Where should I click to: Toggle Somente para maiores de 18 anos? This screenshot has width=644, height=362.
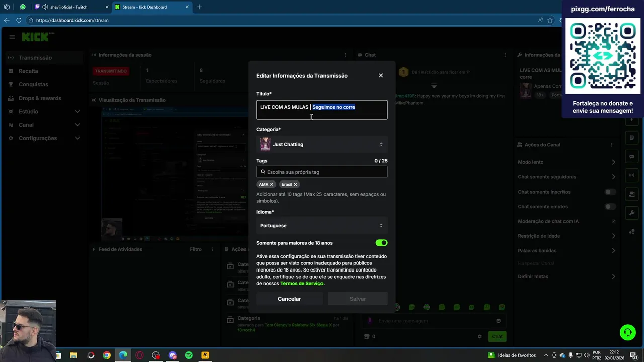click(x=381, y=243)
